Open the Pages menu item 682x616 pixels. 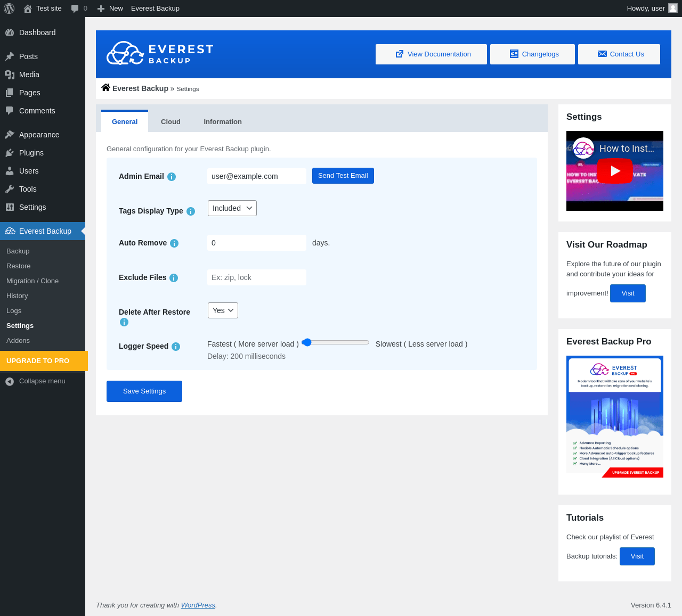43,93
